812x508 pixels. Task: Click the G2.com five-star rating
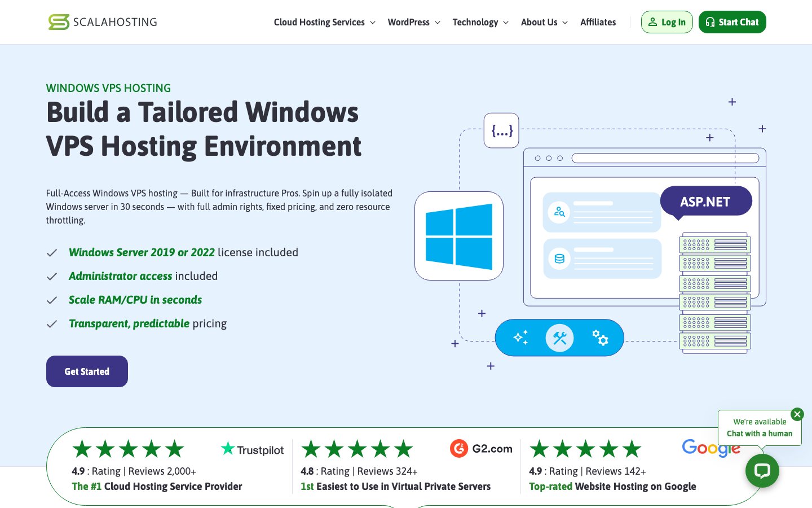point(358,449)
